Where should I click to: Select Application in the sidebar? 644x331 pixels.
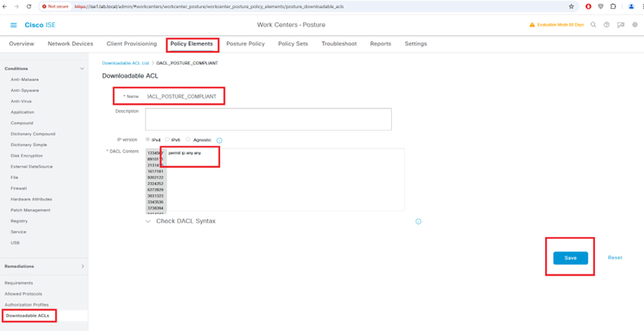tap(22, 112)
